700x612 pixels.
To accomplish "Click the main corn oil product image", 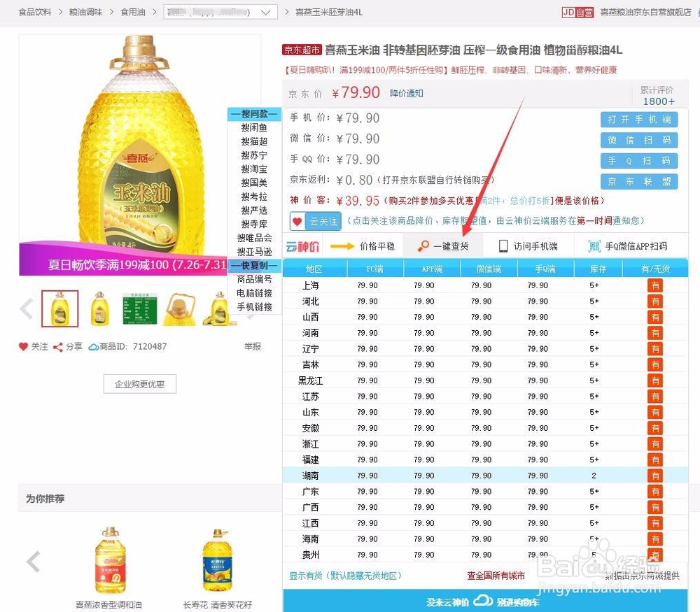I will pos(140,155).
